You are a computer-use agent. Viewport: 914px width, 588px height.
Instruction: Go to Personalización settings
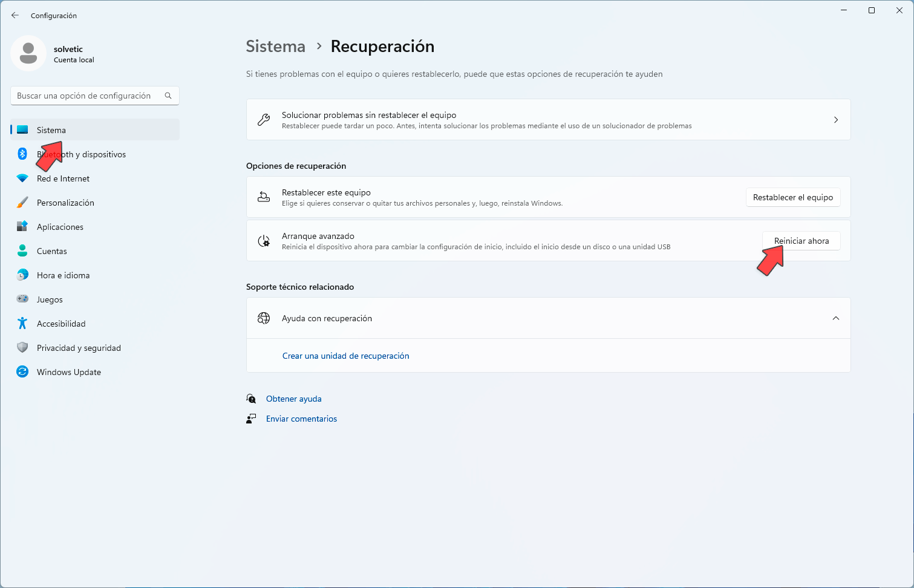65,202
